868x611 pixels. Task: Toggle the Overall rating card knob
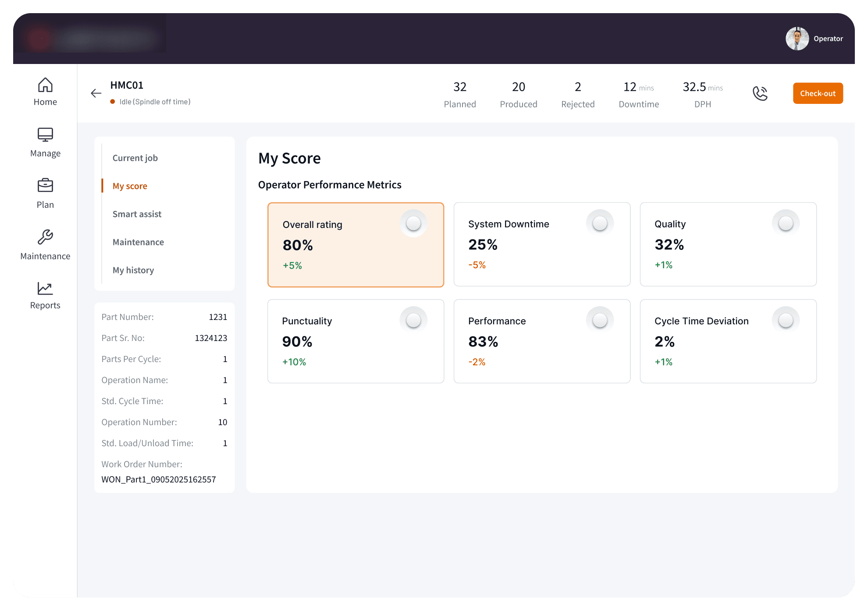413,224
